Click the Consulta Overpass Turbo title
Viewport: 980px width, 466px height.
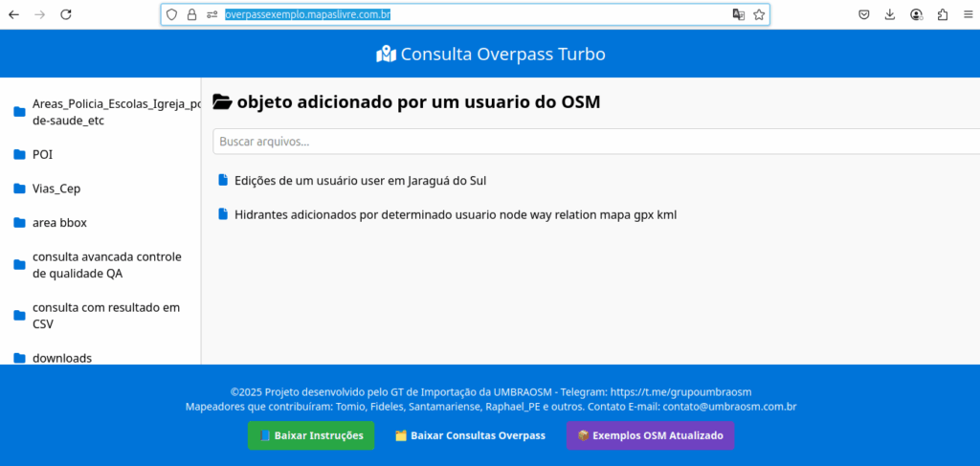503,55
